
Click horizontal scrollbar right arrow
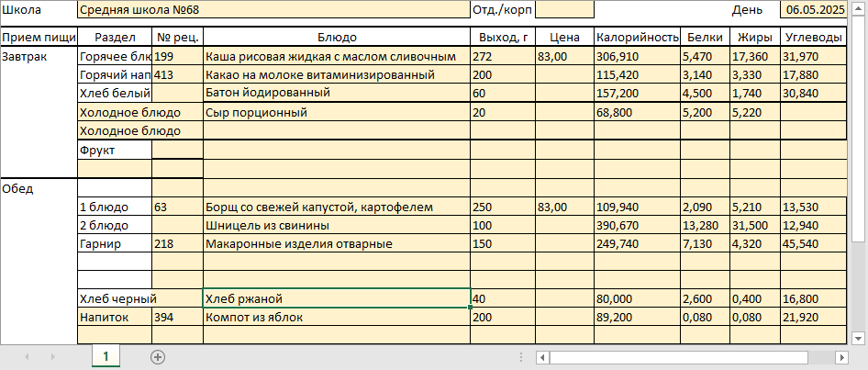[842, 357]
